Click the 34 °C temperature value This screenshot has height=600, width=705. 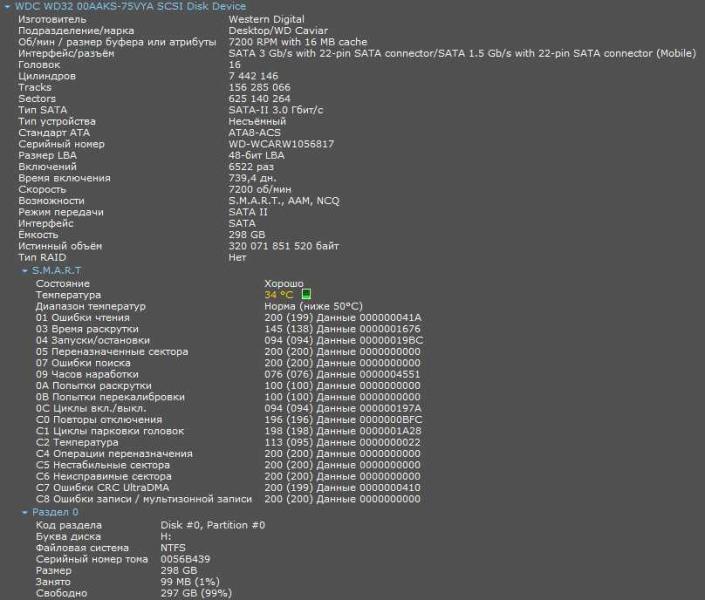[x=278, y=295]
